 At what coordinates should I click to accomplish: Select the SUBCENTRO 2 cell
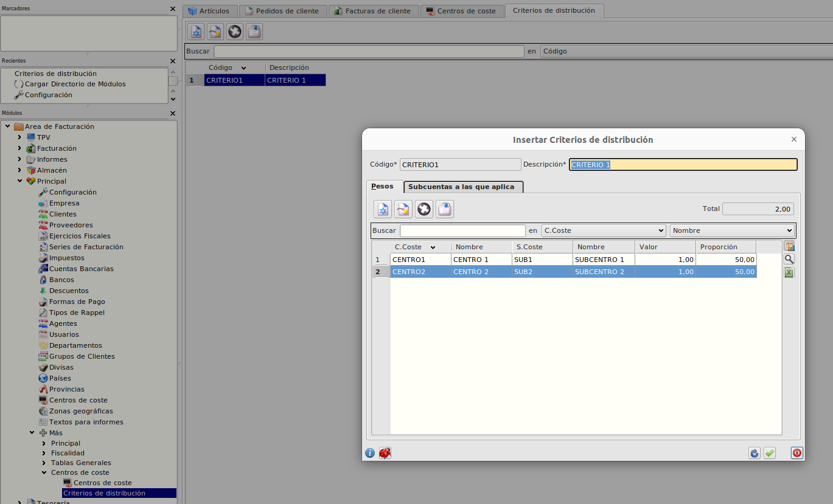click(x=604, y=272)
